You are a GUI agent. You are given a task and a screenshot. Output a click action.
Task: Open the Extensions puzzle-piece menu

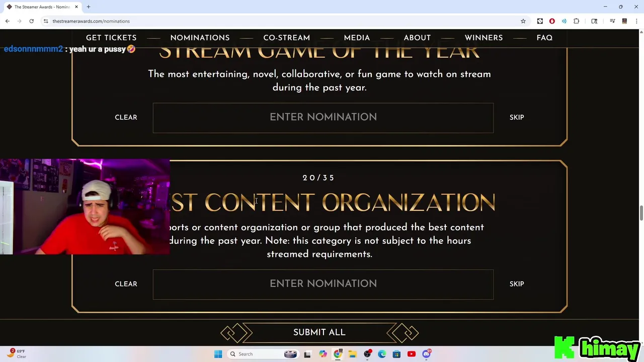click(x=577, y=21)
